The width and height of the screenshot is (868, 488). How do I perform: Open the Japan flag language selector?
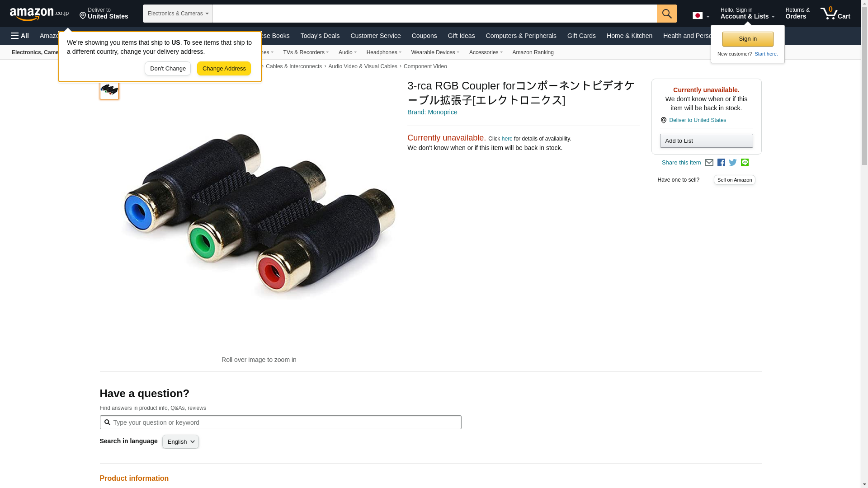701,16
